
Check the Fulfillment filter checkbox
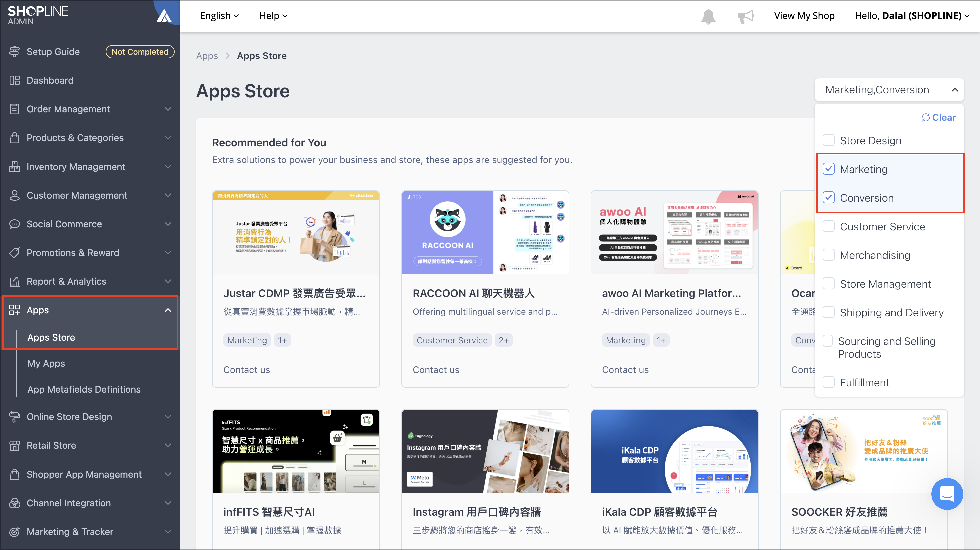[828, 382]
